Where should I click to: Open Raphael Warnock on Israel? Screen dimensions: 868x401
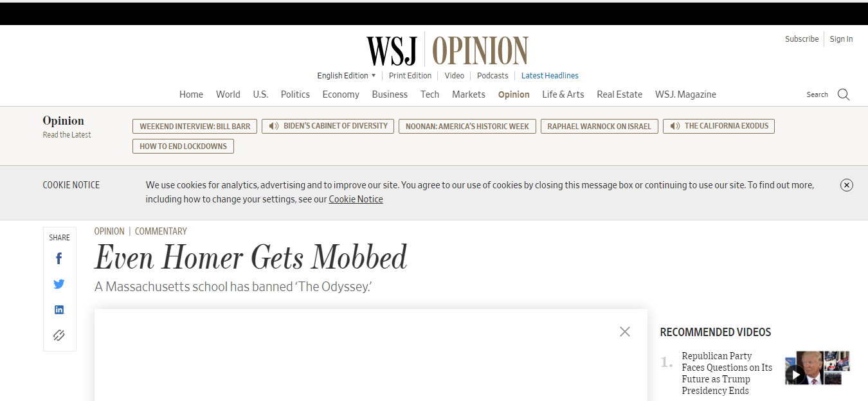coord(599,126)
